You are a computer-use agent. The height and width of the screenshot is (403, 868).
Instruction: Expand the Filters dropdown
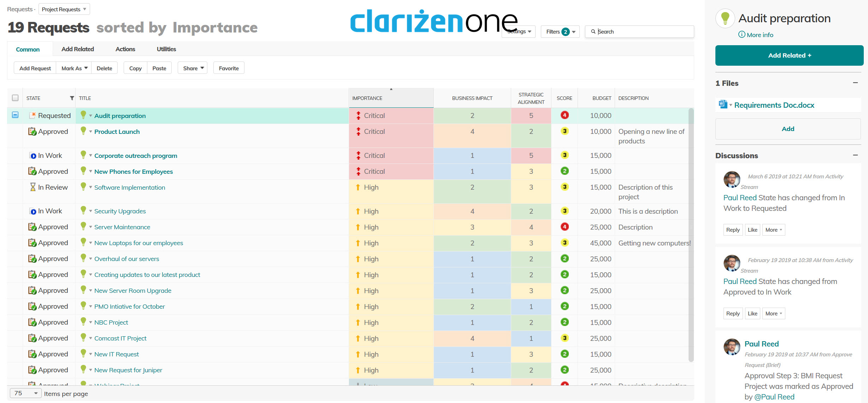click(x=560, y=32)
